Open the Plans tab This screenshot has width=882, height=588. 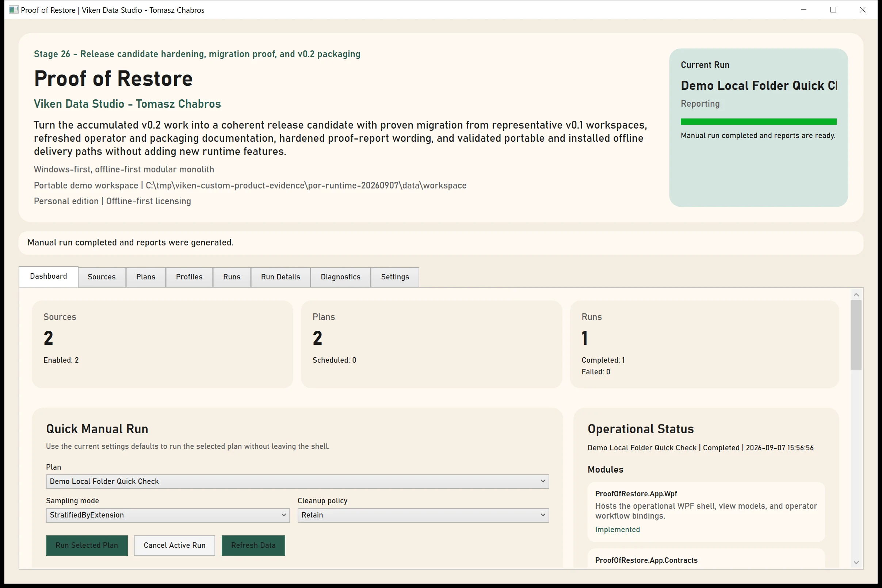pyautogui.click(x=146, y=277)
